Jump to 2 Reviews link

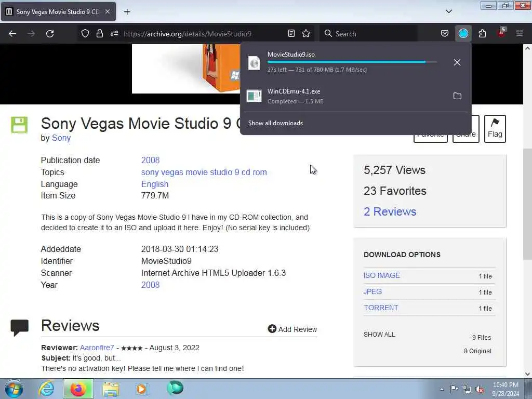(x=390, y=211)
